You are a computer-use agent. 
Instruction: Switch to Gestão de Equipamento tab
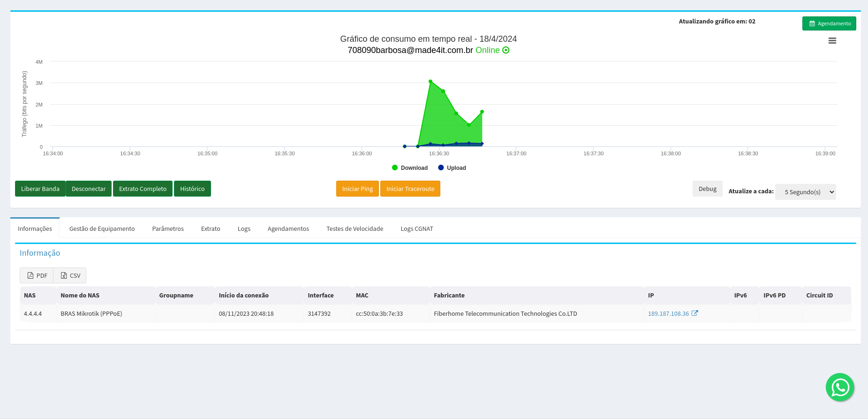(102, 229)
